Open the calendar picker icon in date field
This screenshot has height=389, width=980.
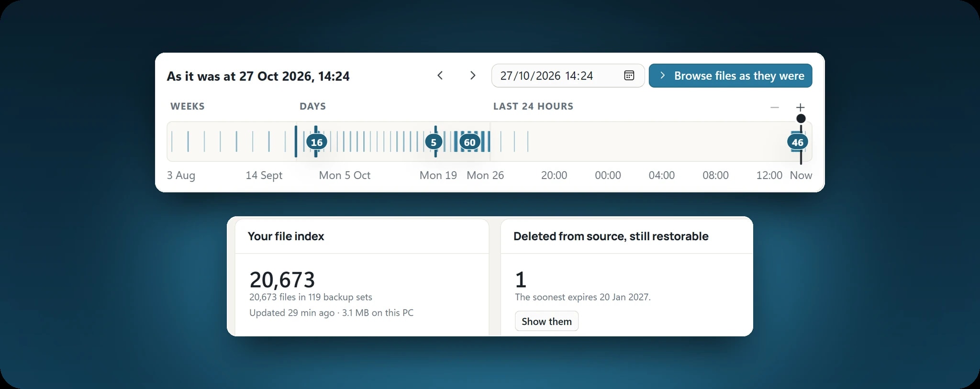click(629, 76)
